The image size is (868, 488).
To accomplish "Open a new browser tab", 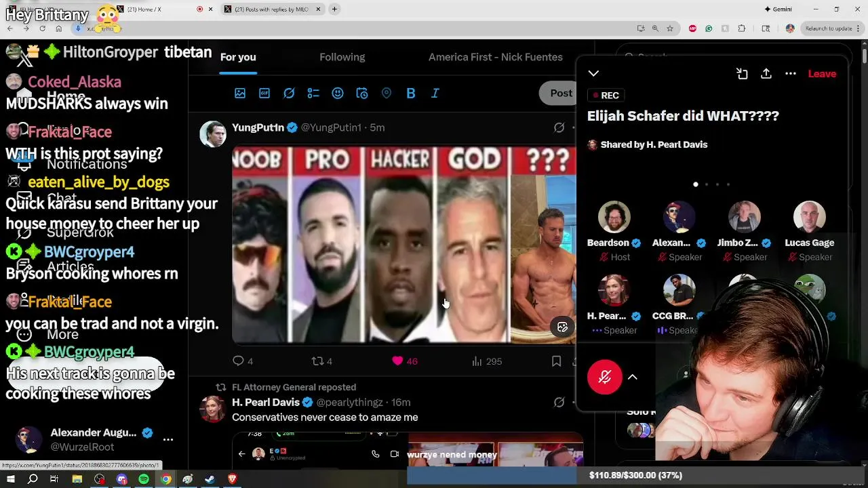I will 334,9.
